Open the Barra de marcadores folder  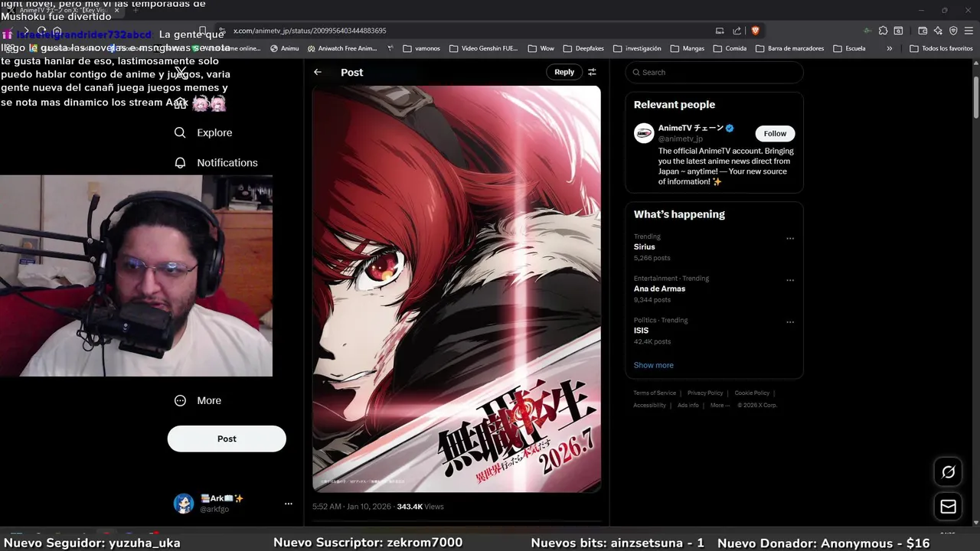pyautogui.click(x=789, y=48)
